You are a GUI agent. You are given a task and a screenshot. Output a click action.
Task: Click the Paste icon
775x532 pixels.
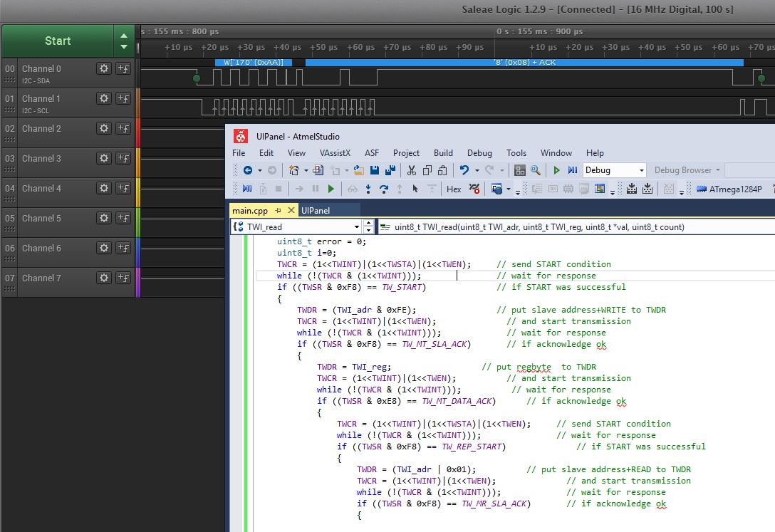[x=442, y=170]
